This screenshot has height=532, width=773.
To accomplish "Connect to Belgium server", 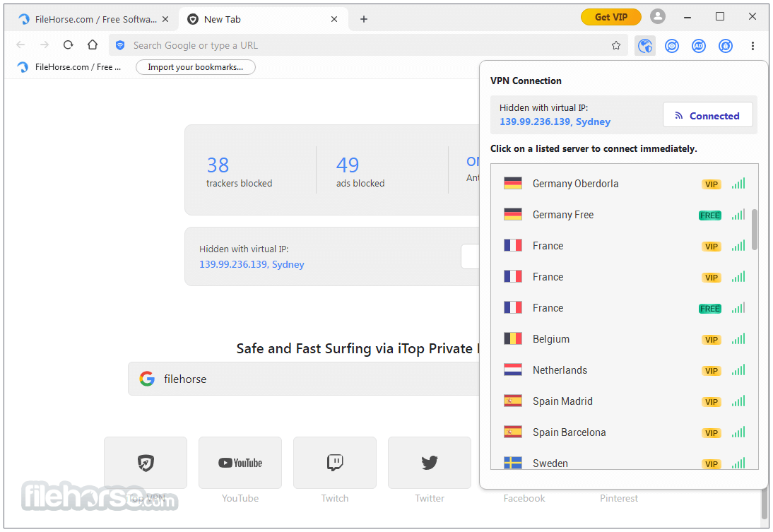I will 624,338.
